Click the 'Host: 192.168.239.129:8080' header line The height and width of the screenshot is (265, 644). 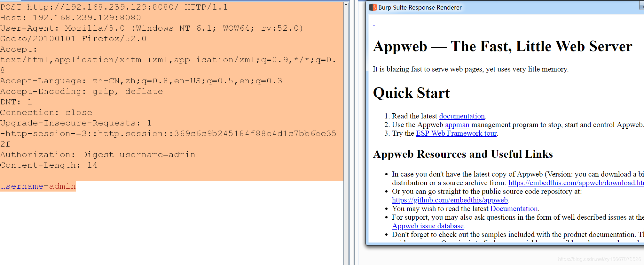point(70,18)
